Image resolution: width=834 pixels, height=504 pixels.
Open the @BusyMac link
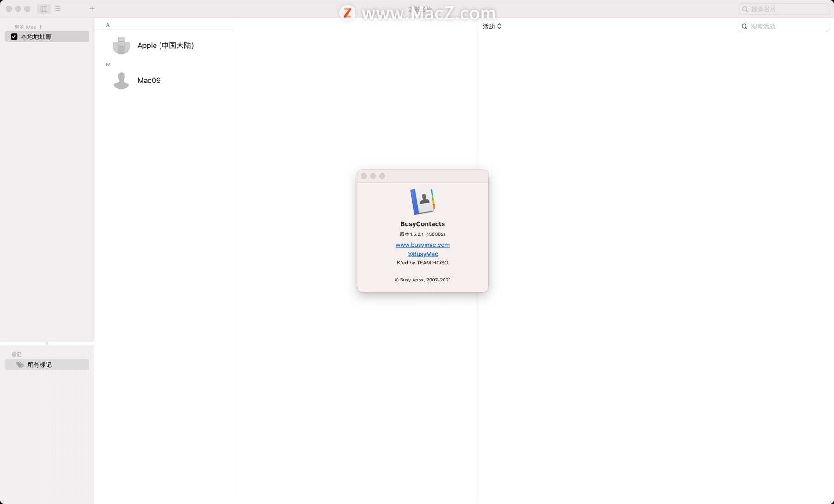pyautogui.click(x=422, y=254)
